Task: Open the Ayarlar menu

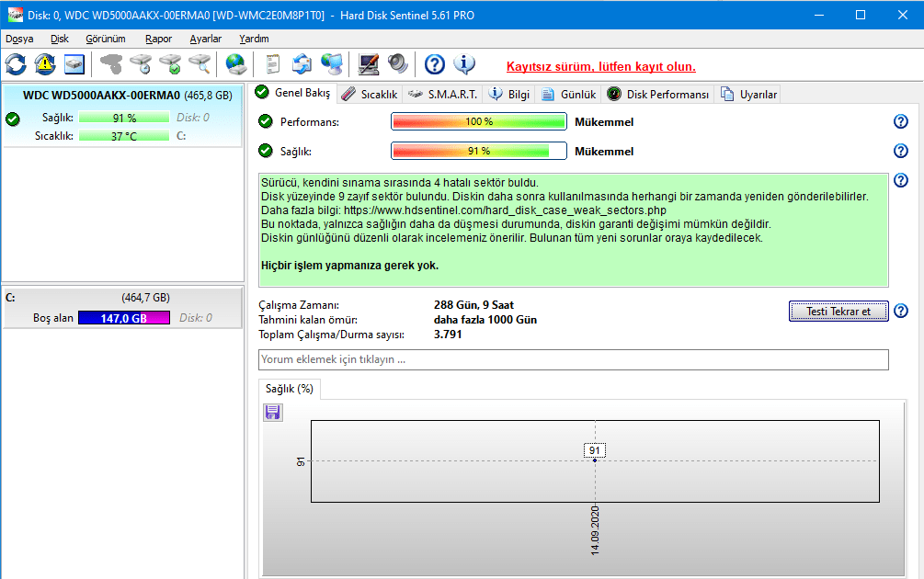Action: 206,39
